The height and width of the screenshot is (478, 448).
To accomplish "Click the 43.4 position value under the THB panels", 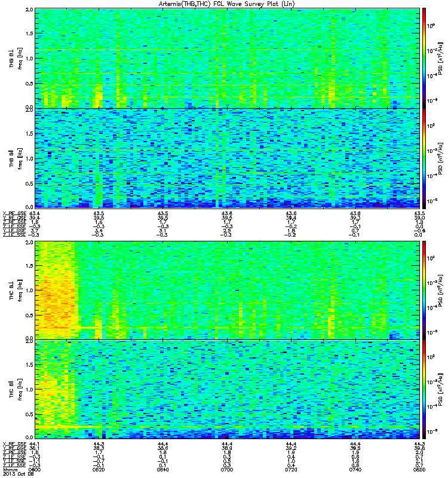I will pyautogui.click(x=35, y=213).
